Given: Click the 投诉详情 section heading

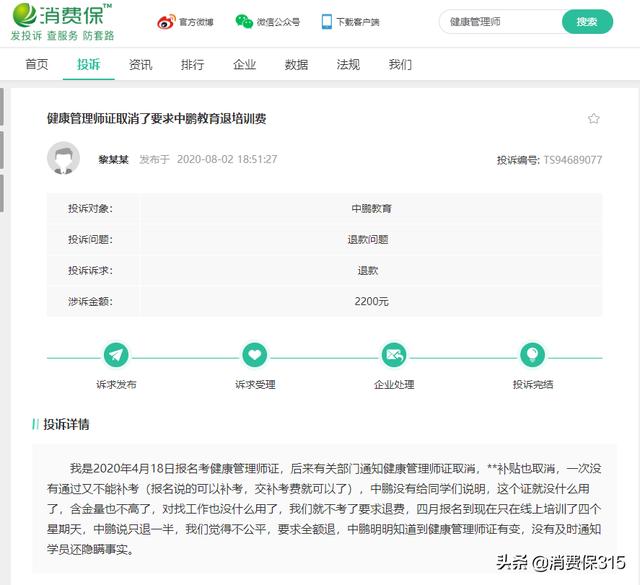Looking at the screenshot, I should (66, 425).
